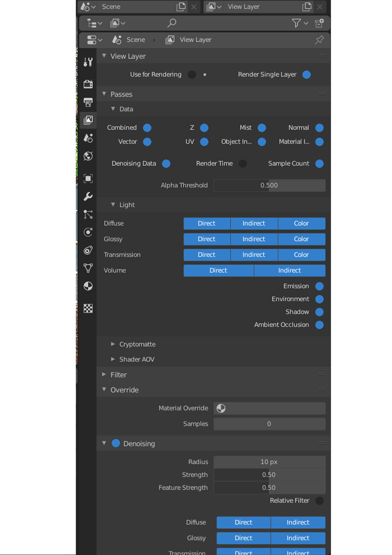Open the outliner filter dropdown
392x555 pixels.
tap(300, 23)
